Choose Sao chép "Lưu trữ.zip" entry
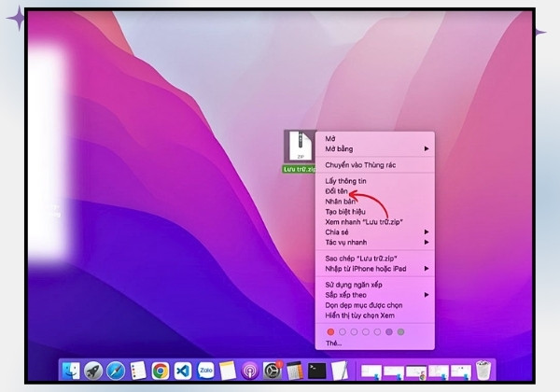 [361, 259]
